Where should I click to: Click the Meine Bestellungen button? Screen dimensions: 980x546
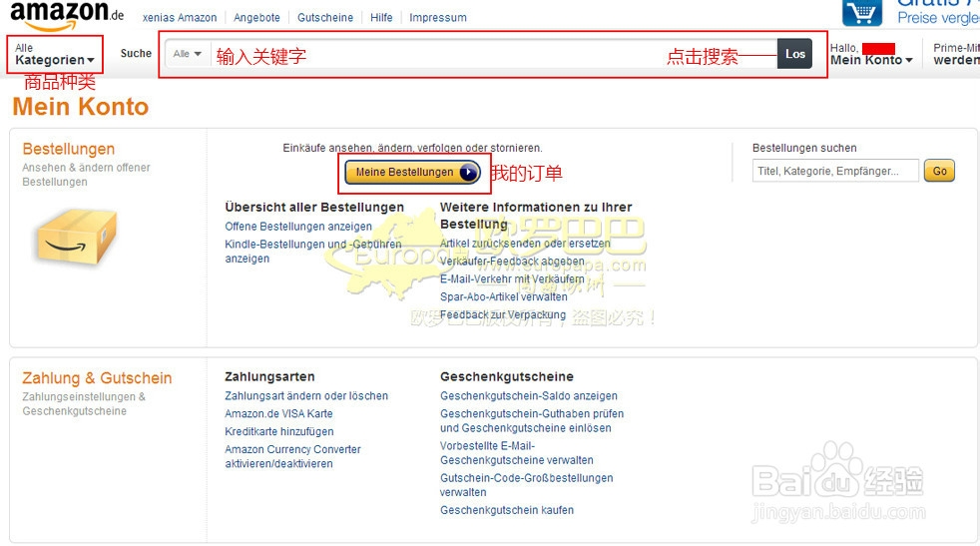413,172
